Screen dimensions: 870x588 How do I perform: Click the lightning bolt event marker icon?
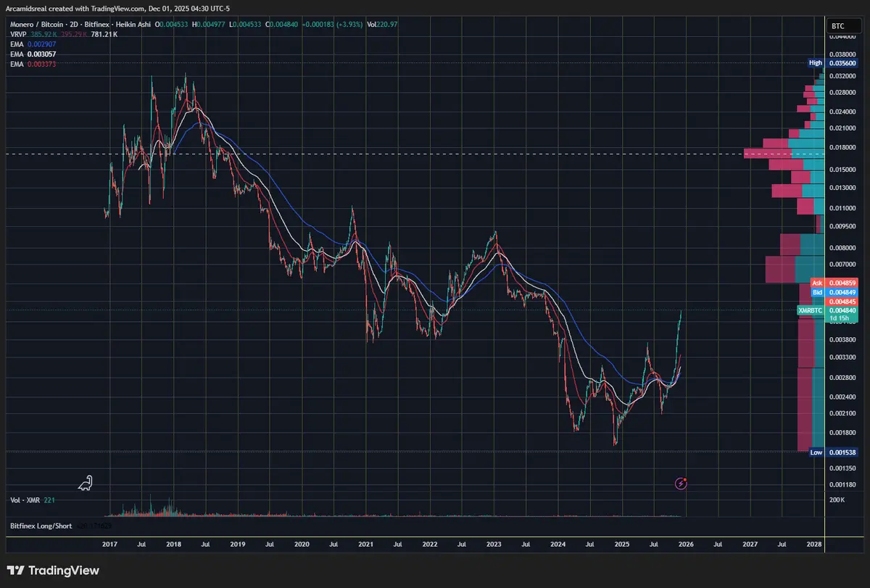(681, 483)
